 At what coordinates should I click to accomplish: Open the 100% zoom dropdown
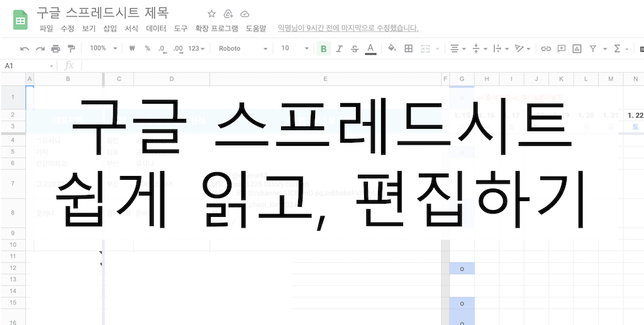(x=104, y=48)
